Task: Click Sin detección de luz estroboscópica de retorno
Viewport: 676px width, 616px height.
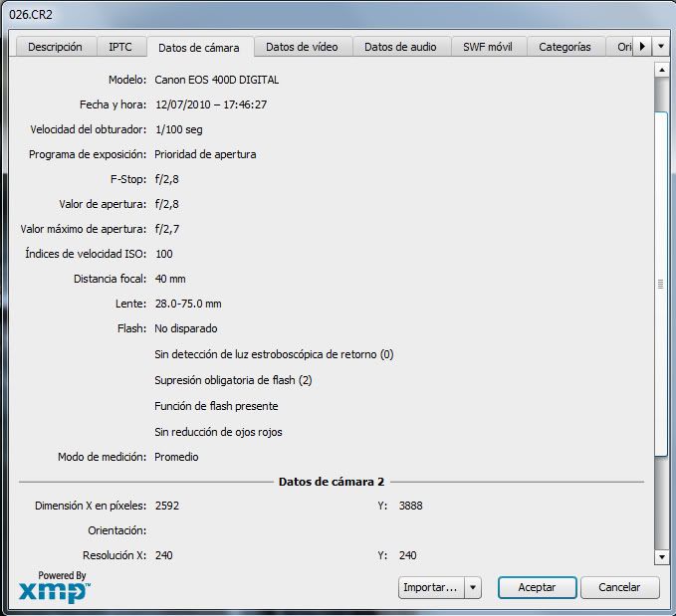Action: [274, 354]
